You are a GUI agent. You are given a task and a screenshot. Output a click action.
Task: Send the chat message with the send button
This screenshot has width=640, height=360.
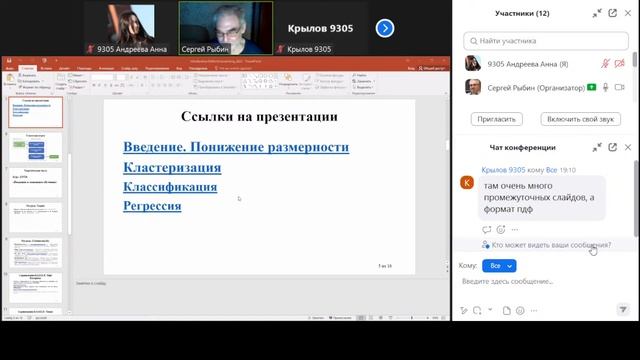click(623, 309)
